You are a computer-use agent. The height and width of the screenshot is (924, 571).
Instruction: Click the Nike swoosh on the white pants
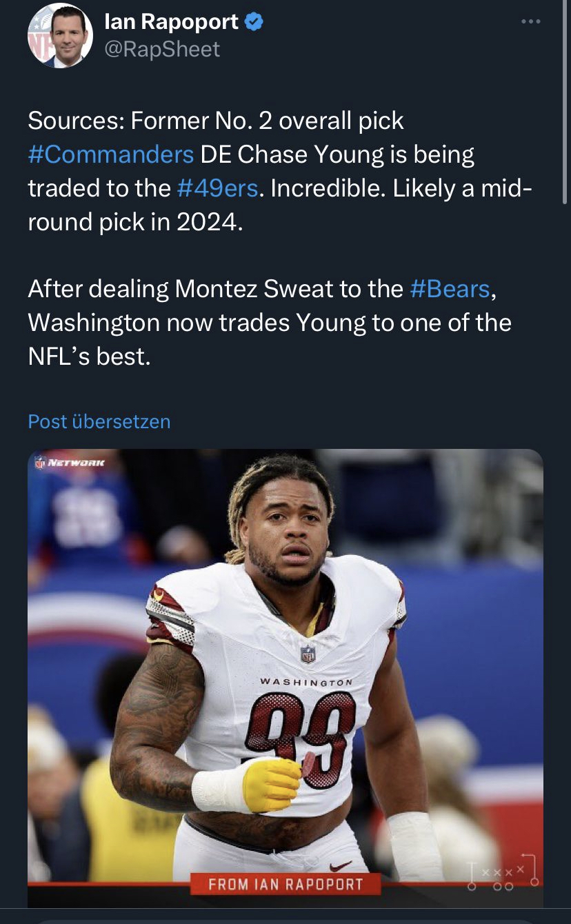341,866
